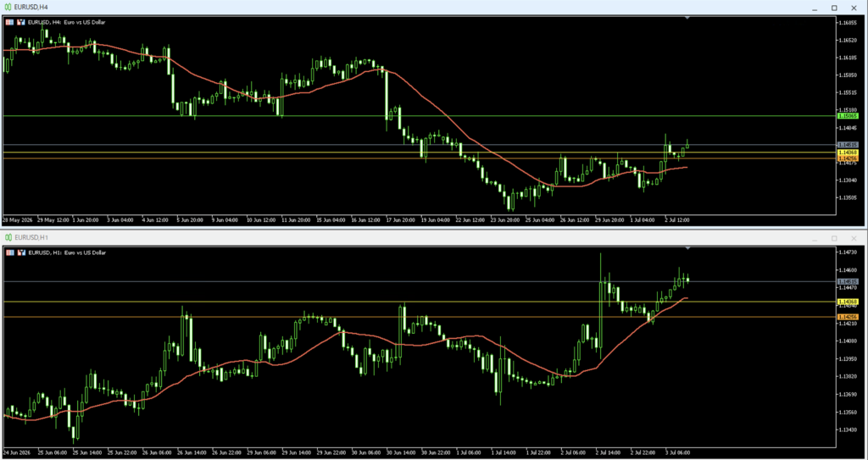Select the orange 1.14256 price label in H1 chart

tap(848, 317)
